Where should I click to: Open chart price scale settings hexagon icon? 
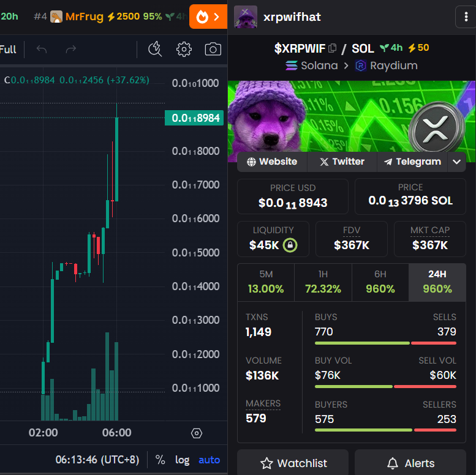[197, 433]
